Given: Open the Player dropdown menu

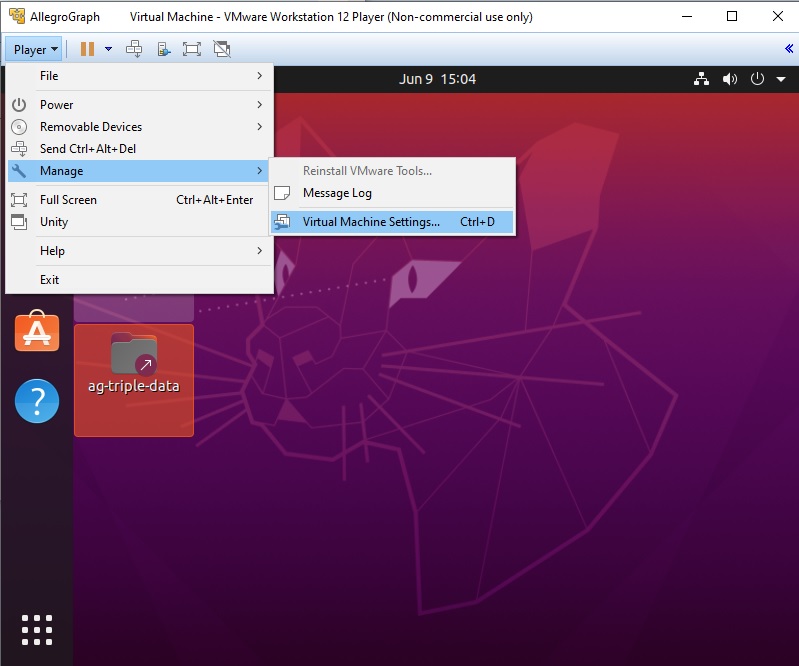Looking at the screenshot, I should tap(34, 49).
